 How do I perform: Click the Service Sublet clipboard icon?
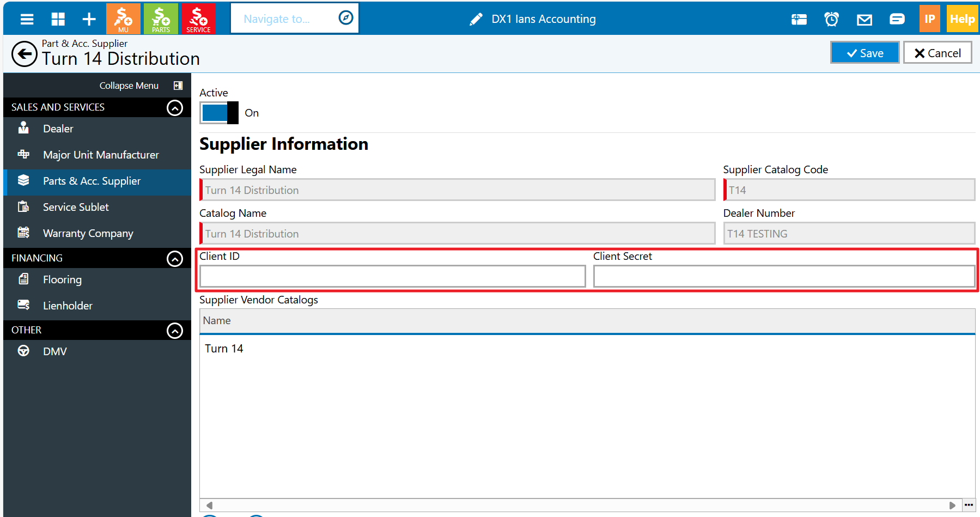click(23, 206)
